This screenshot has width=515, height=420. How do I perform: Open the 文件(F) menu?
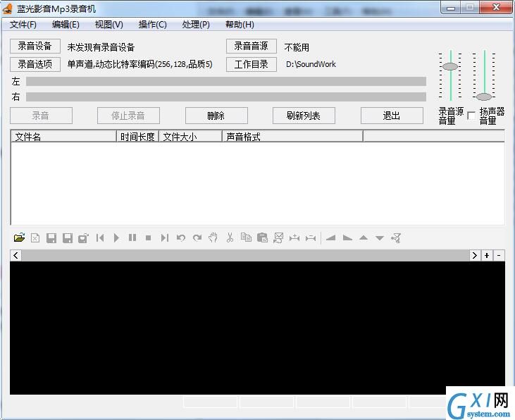pos(23,25)
